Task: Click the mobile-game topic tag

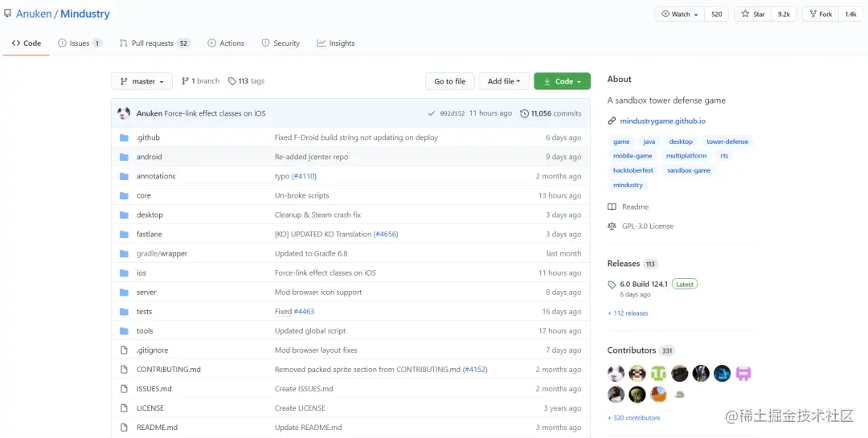Action: (x=633, y=156)
